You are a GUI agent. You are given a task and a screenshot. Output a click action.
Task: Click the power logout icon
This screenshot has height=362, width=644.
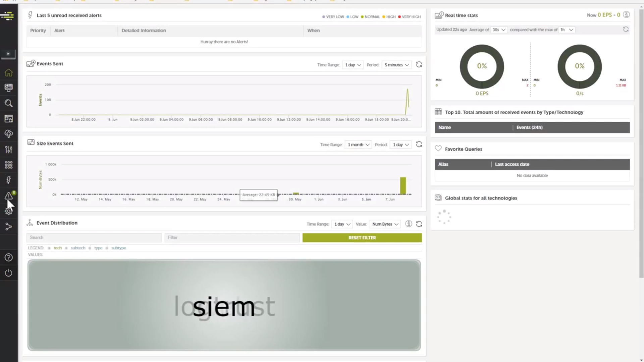coord(9,273)
